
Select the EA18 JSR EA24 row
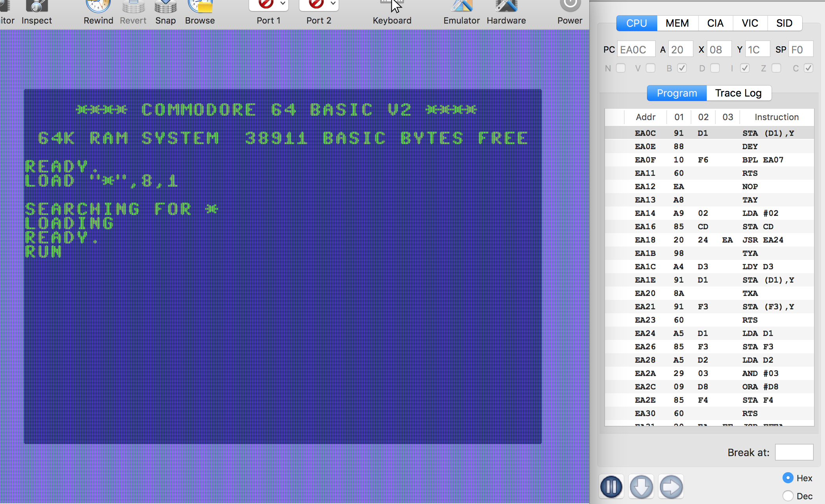(x=709, y=240)
